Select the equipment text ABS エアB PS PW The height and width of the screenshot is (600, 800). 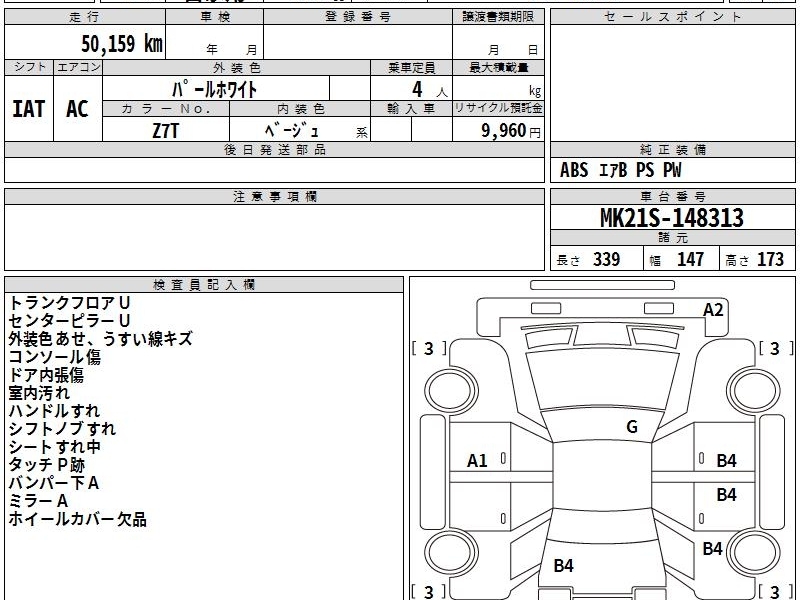coord(620,170)
